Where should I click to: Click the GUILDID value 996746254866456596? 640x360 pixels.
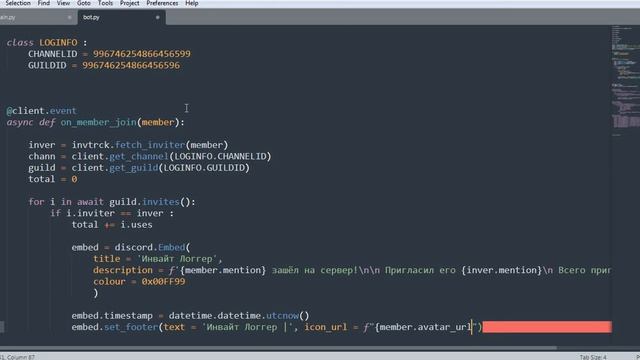[131, 65]
